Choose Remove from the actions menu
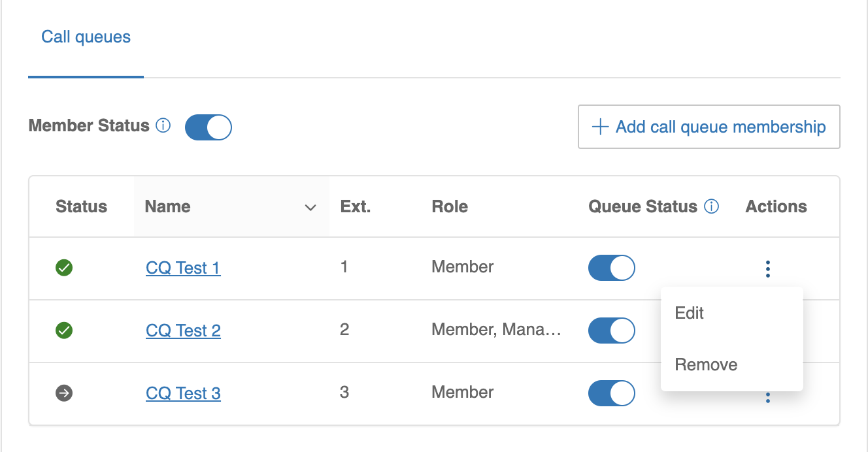 tap(706, 364)
